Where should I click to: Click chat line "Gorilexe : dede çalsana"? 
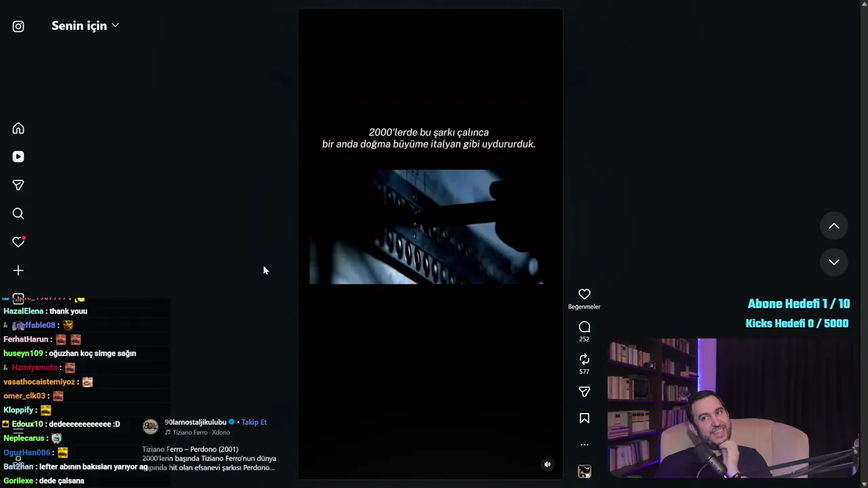[x=44, y=481]
